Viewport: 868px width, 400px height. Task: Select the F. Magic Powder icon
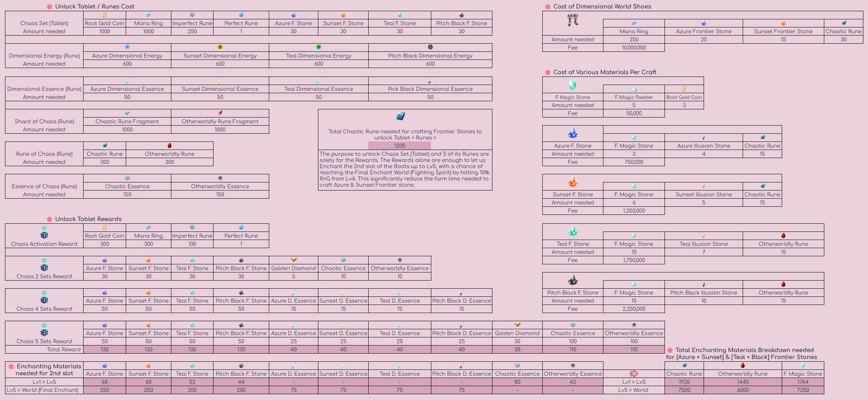(x=634, y=89)
